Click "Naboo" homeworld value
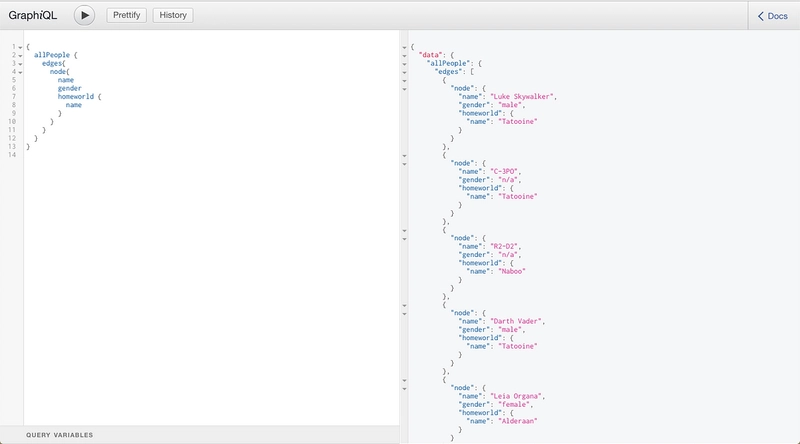 click(512, 272)
